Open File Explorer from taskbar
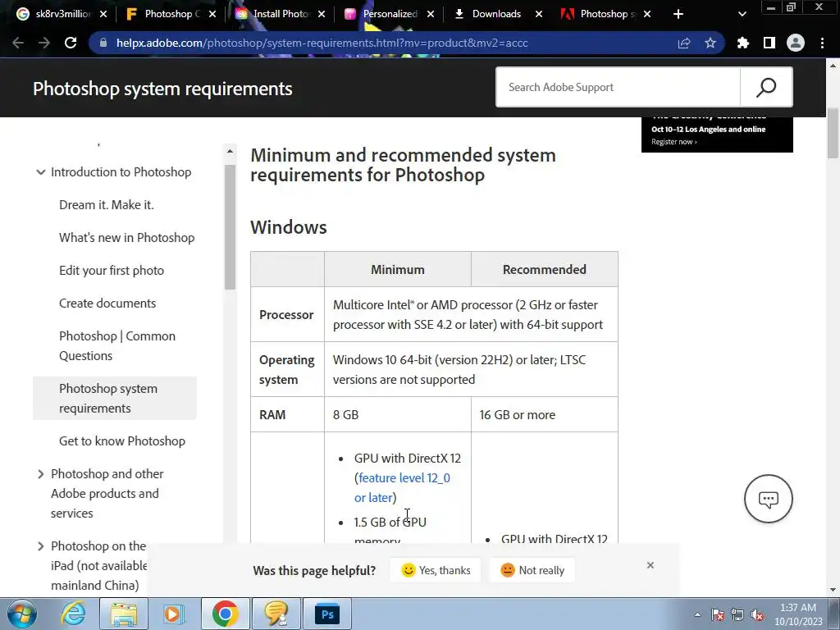Screen dimensions: 840x630 pos(124,614)
